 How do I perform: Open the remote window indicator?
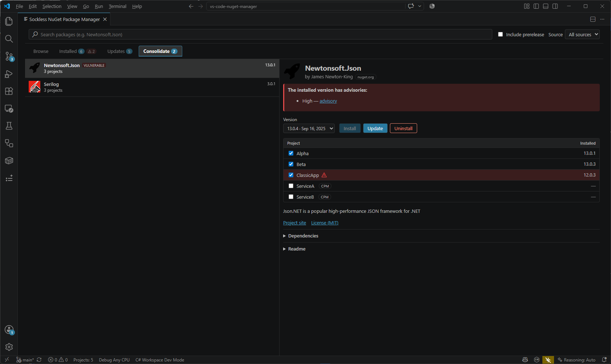[x=7, y=360]
